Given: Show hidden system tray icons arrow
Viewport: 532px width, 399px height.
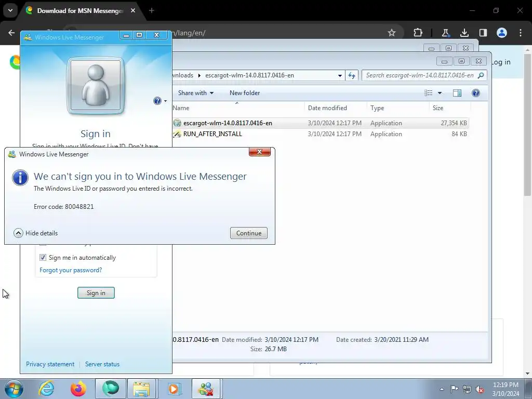Looking at the screenshot, I should (x=442, y=389).
